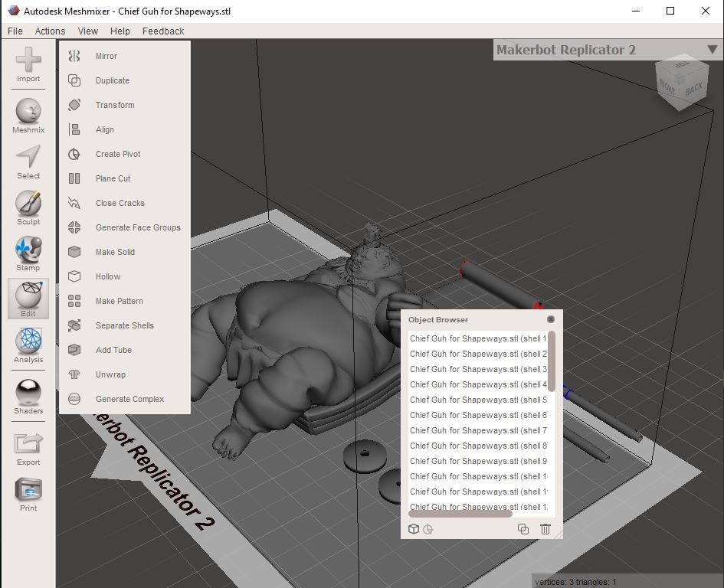The image size is (724, 588).
Task: Click the Transform icon
Action: 74,105
